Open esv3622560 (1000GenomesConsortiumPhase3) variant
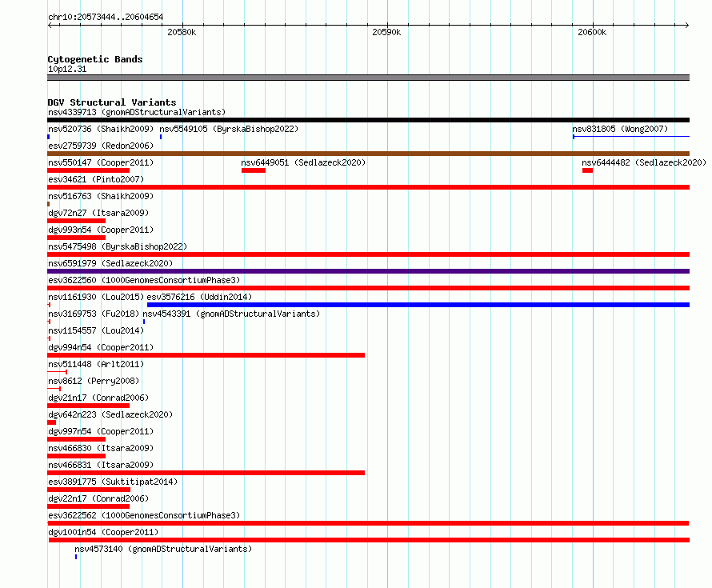Viewport: 712px width, 588px height. pyautogui.click(x=144, y=280)
